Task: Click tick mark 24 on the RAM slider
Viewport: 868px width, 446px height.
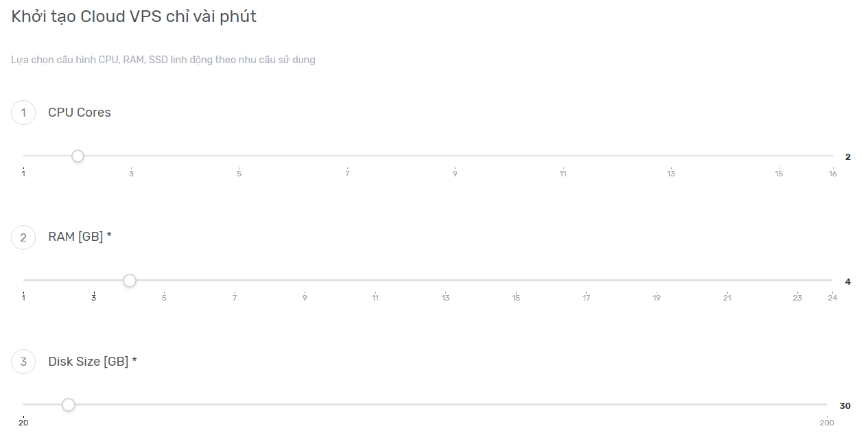Action: click(x=832, y=298)
